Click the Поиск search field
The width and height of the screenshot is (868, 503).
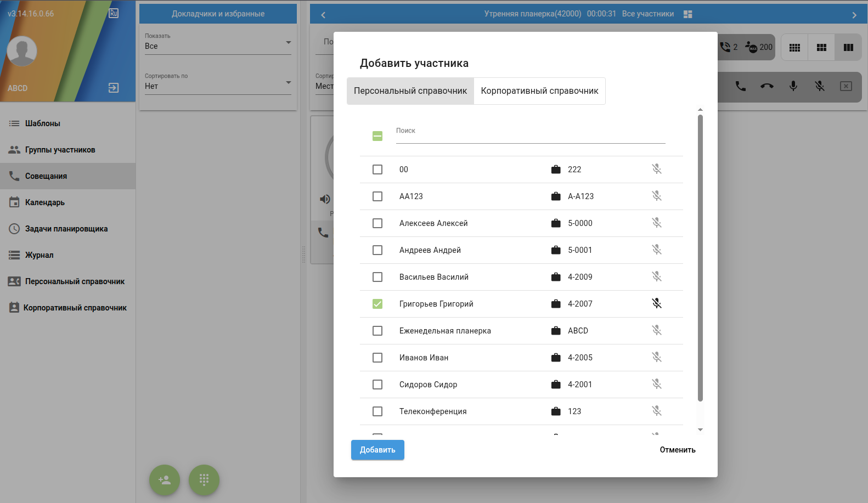point(530,136)
